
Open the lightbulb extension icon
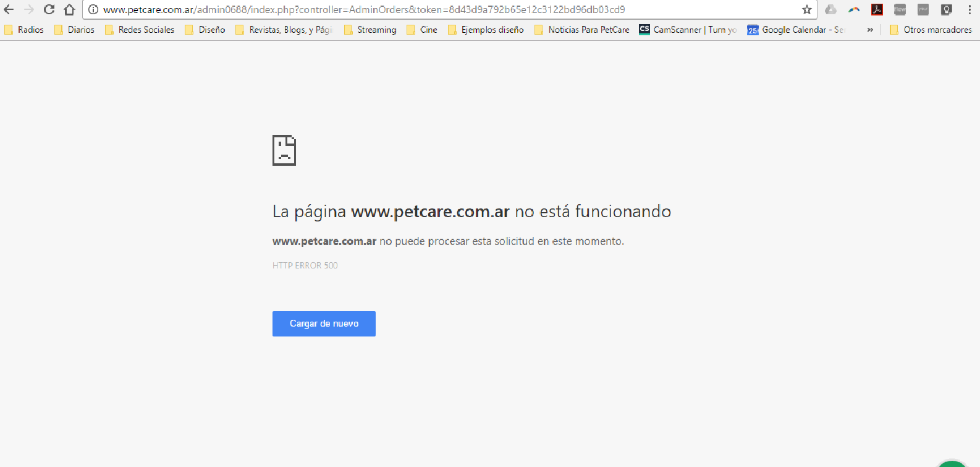[946, 9]
